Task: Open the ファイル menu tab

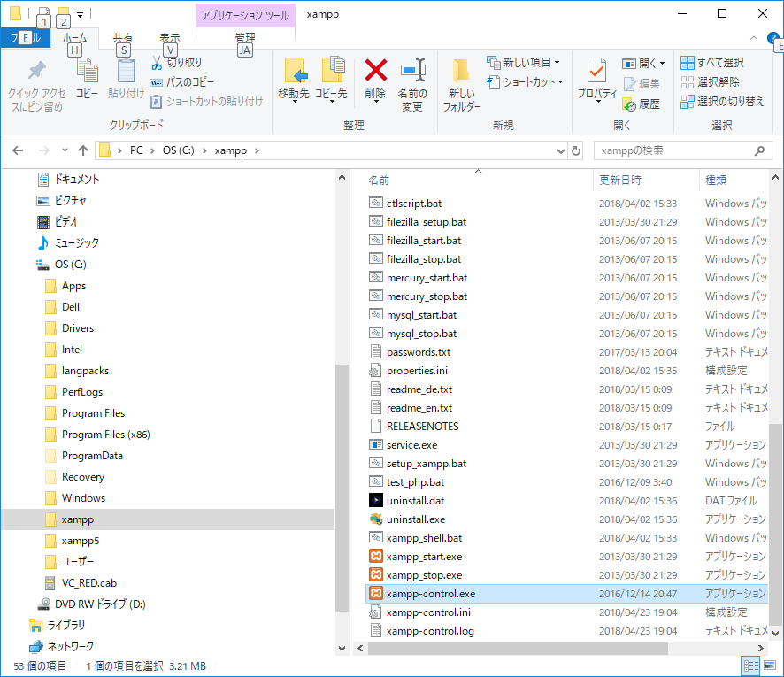Action: [x=26, y=38]
